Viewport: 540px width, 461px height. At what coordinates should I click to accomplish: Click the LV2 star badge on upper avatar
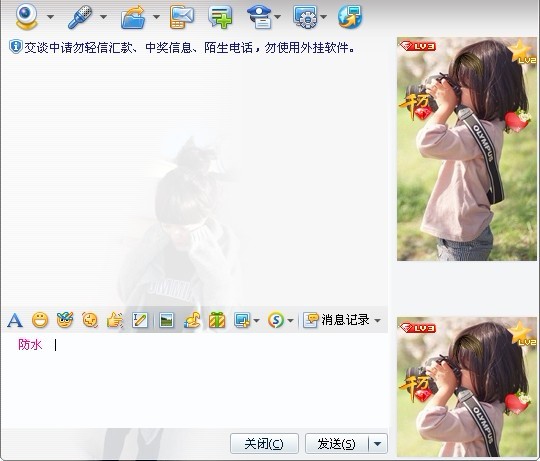coord(523,52)
